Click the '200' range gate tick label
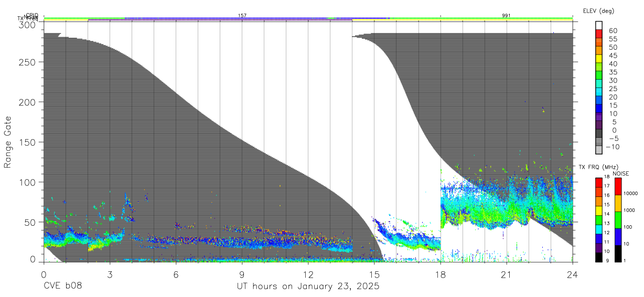 (28, 102)
